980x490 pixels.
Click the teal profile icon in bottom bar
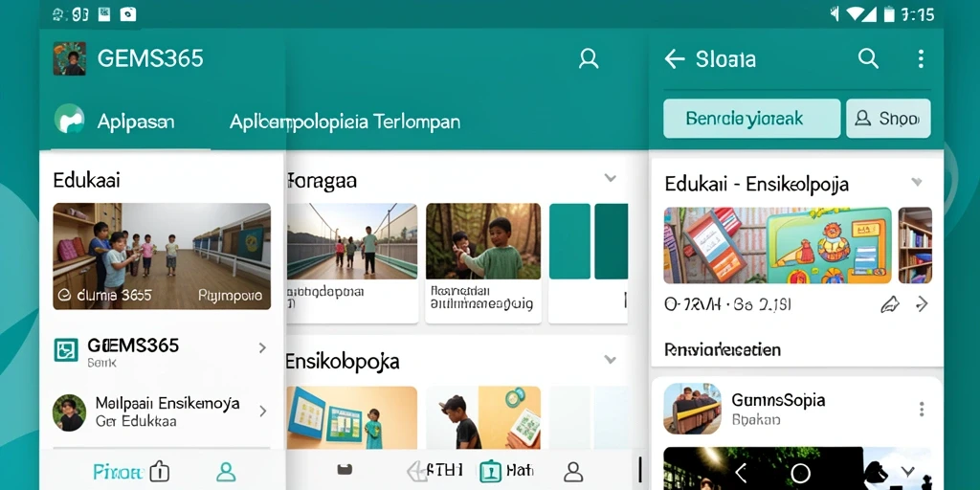click(x=226, y=471)
